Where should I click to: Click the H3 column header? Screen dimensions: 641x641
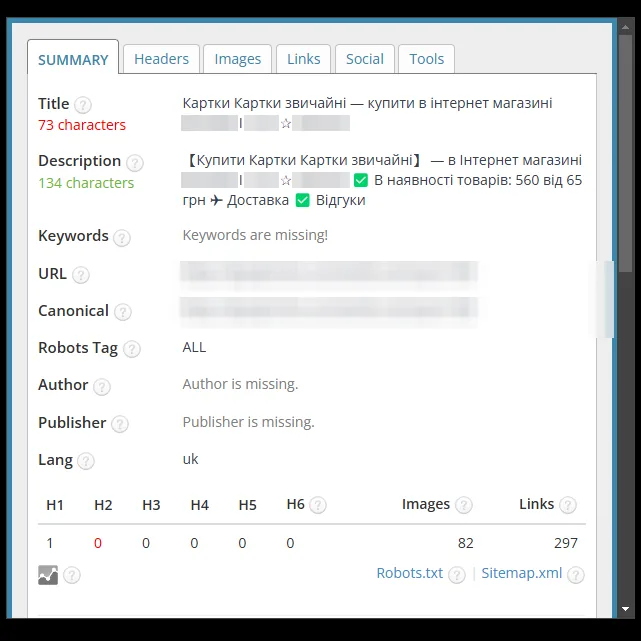click(x=151, y=505)
